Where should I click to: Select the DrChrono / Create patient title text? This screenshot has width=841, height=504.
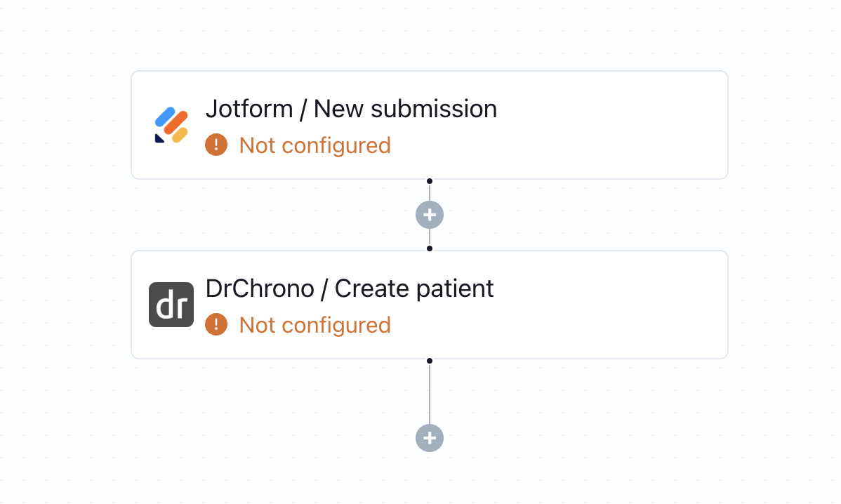click(x=349, y=289)
